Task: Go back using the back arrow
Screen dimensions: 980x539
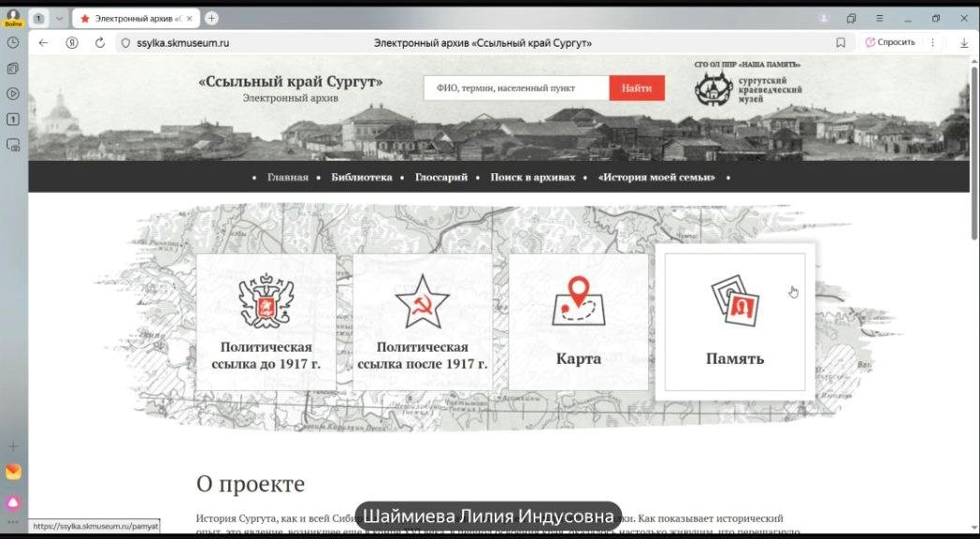Action: tap(43, 43)
